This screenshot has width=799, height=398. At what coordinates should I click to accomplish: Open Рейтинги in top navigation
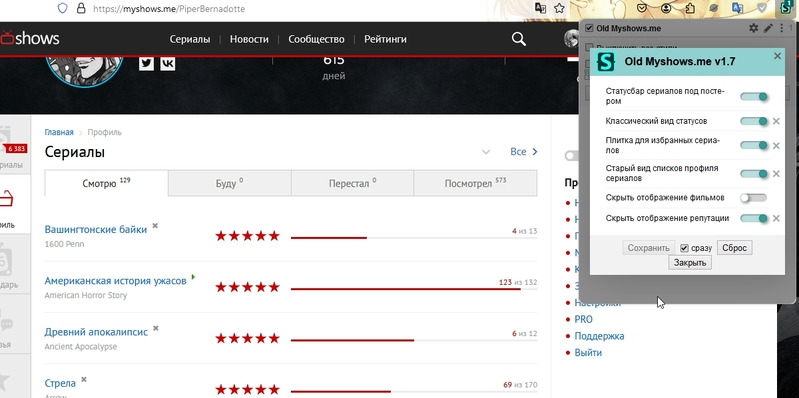[385, 39]
